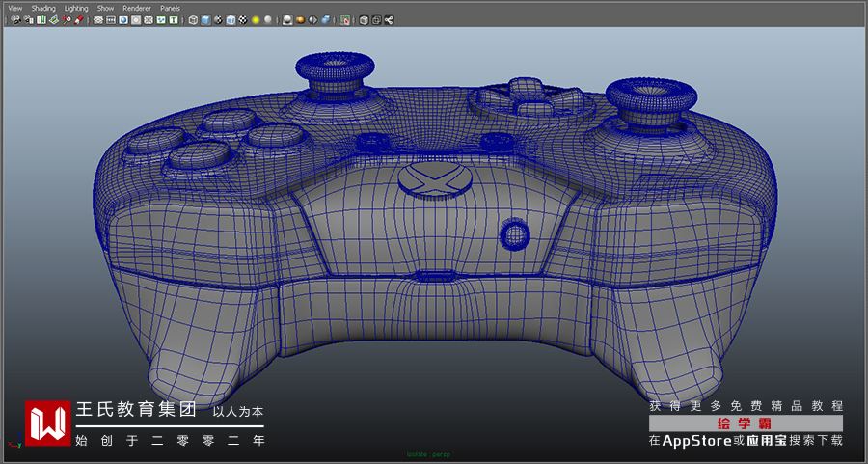The width and height of the screenshot is (868, 464).
Task: Click the Image Plane icon
Action: pos(54,20)
